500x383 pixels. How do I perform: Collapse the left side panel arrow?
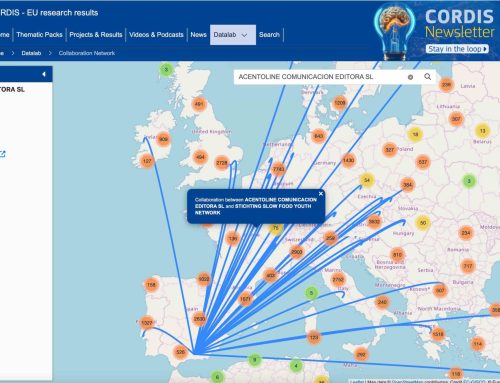(x=44, y=74)
